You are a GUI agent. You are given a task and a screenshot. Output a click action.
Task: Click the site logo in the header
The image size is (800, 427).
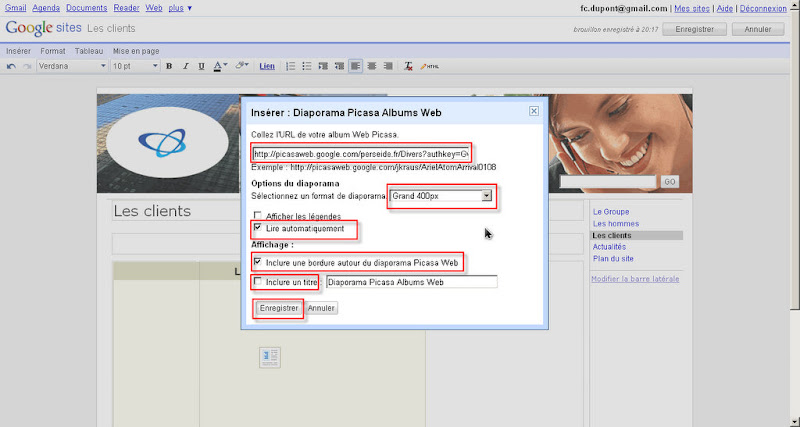point(167,142)
